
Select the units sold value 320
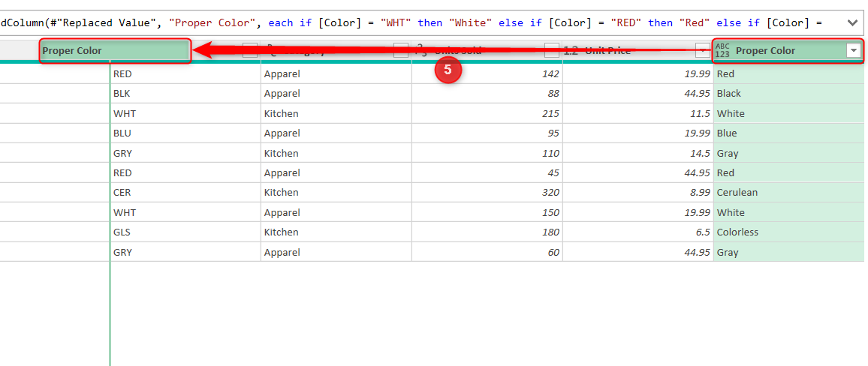click(x=487, y=193)
